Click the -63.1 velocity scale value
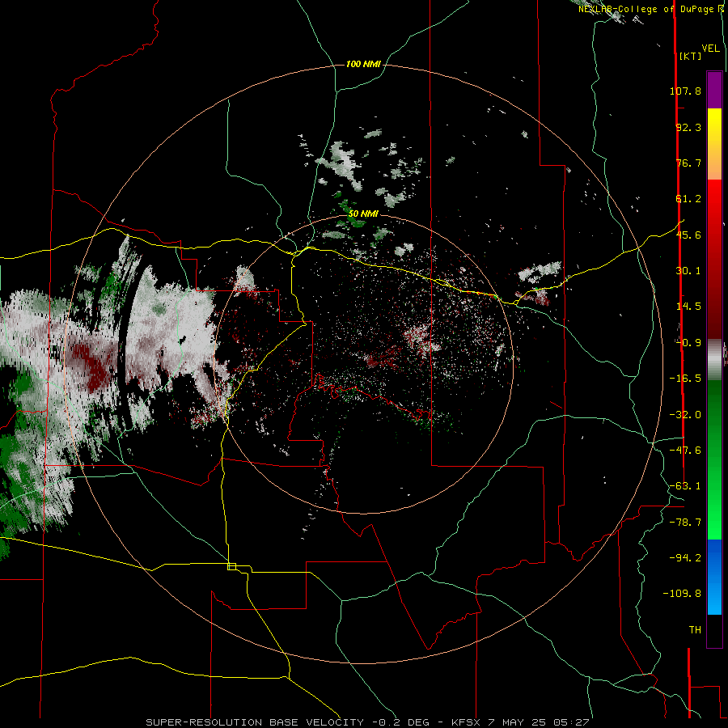The image size is (728, 728). 685,486
